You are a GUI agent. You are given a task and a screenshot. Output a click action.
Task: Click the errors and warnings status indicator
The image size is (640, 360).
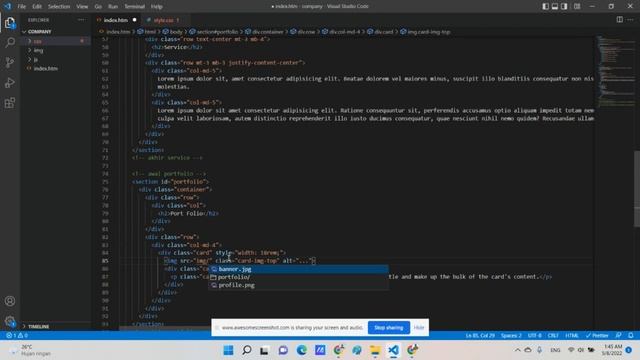click(x=17, y=336)
